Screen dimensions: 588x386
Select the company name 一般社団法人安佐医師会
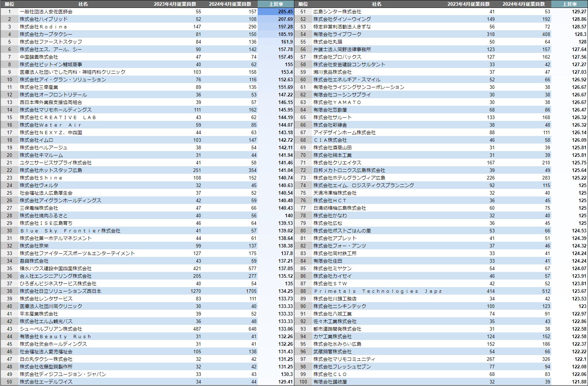[46, 12]
